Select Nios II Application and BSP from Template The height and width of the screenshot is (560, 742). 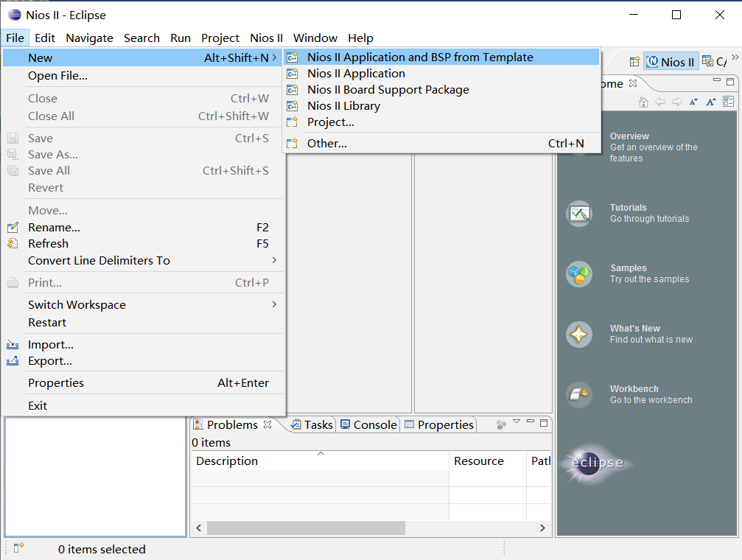(420, 57)
